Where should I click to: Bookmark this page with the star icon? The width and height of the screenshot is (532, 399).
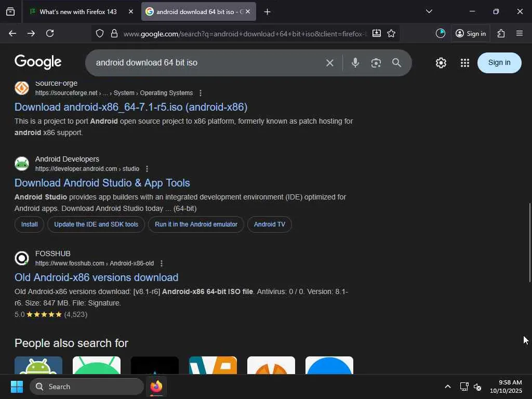(391, 33)
